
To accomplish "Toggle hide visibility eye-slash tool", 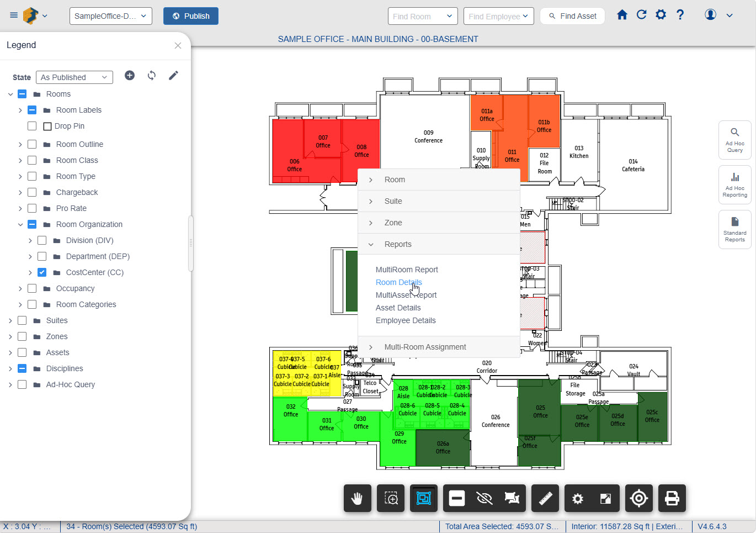I will (485, 498).
